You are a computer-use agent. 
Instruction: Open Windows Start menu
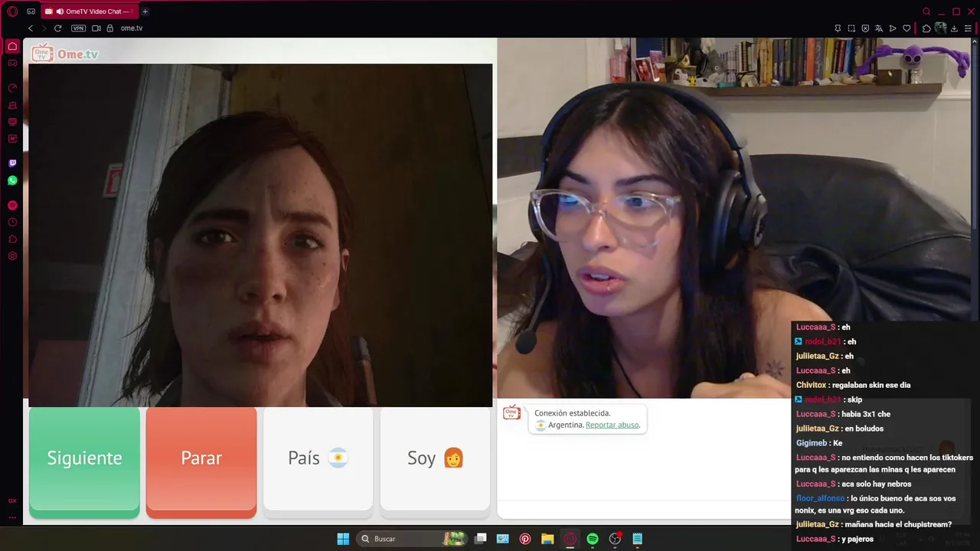click(343, 539)
